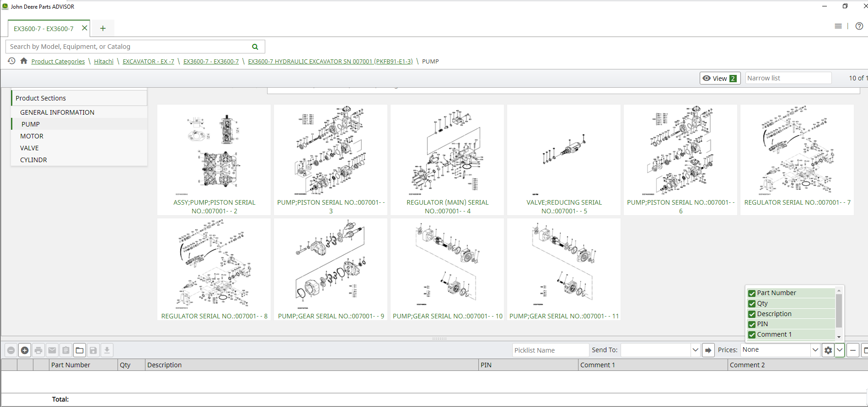Close the EX3600-7 tab with X
The width and height of the screenshot is (868, 407).
(x=85, y=28)
